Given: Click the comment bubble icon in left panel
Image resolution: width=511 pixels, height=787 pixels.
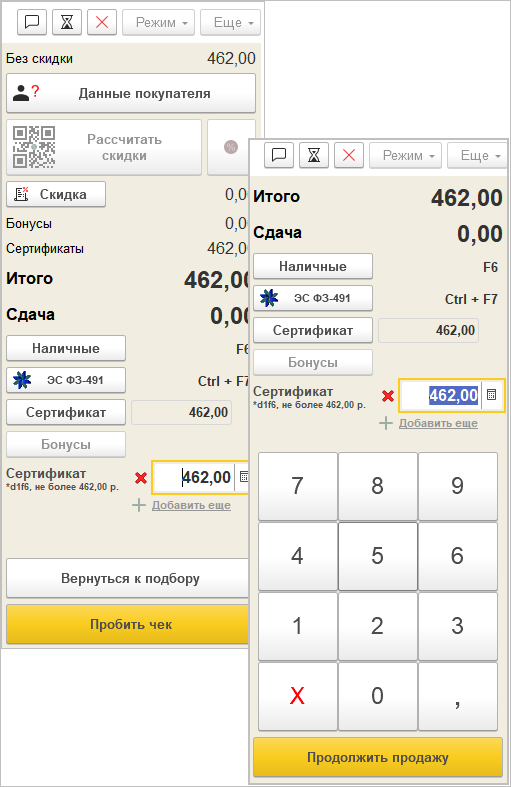Looking at the screenshot, I should (32, 22).
